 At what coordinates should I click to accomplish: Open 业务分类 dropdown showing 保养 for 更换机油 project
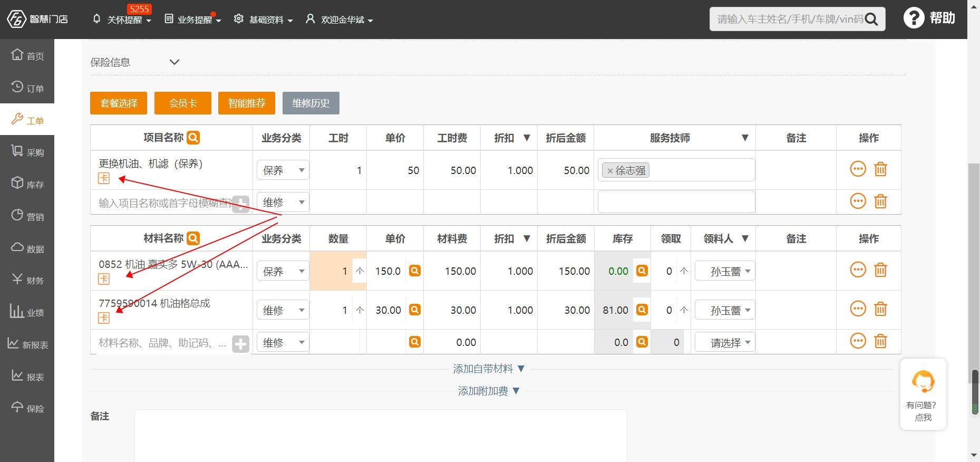click(x=283, y=170)
